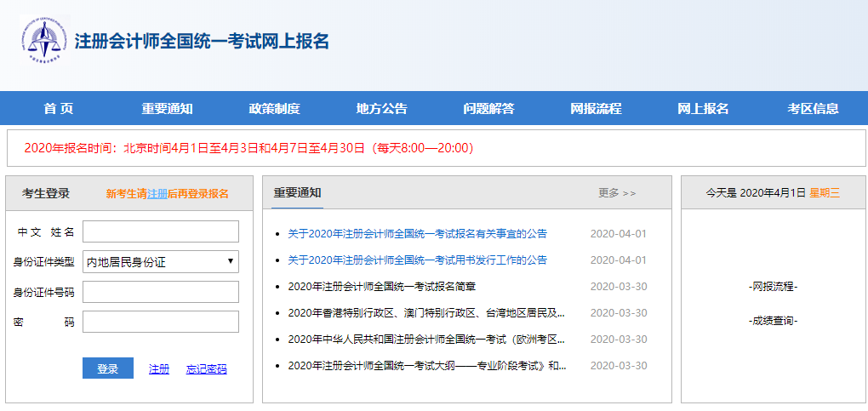Click the 忘记密码 link
This screenshot has height=411, width=868.
coord(207,368)
